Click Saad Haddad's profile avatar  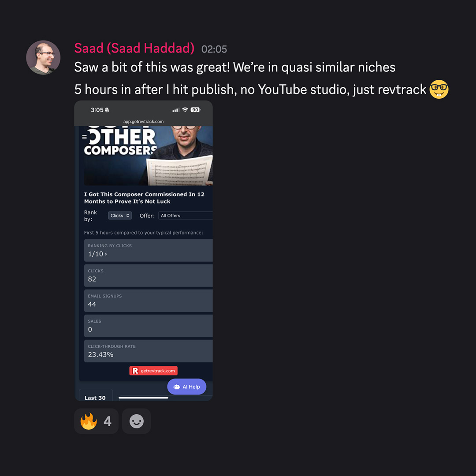tap(43, 57)
